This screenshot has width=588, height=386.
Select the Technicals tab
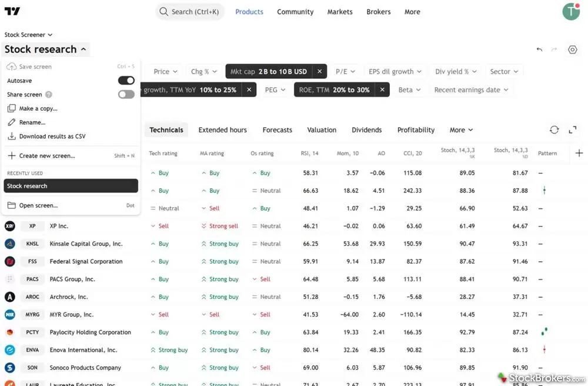(x=166, y=130)
